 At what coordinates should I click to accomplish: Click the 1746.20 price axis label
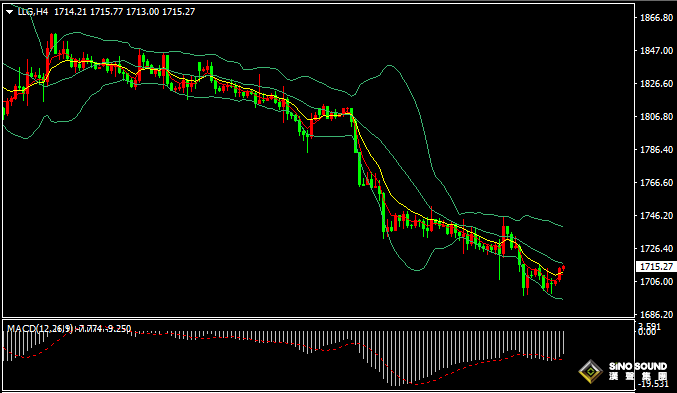tap(656, 216)
